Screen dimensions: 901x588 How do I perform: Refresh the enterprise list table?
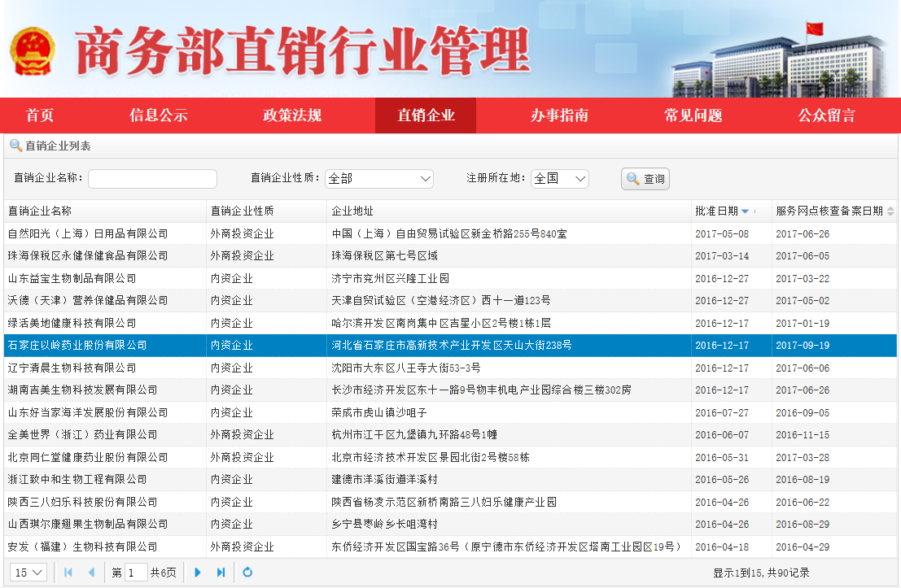pos(247,573)
